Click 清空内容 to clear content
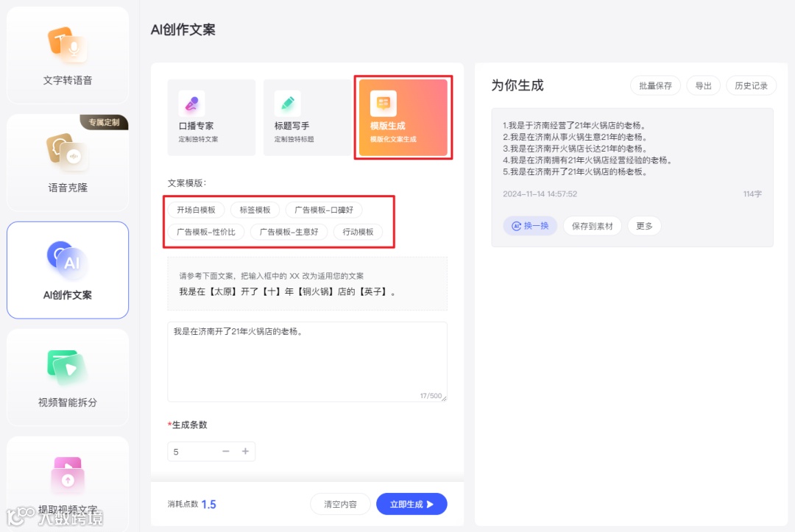 340,504
